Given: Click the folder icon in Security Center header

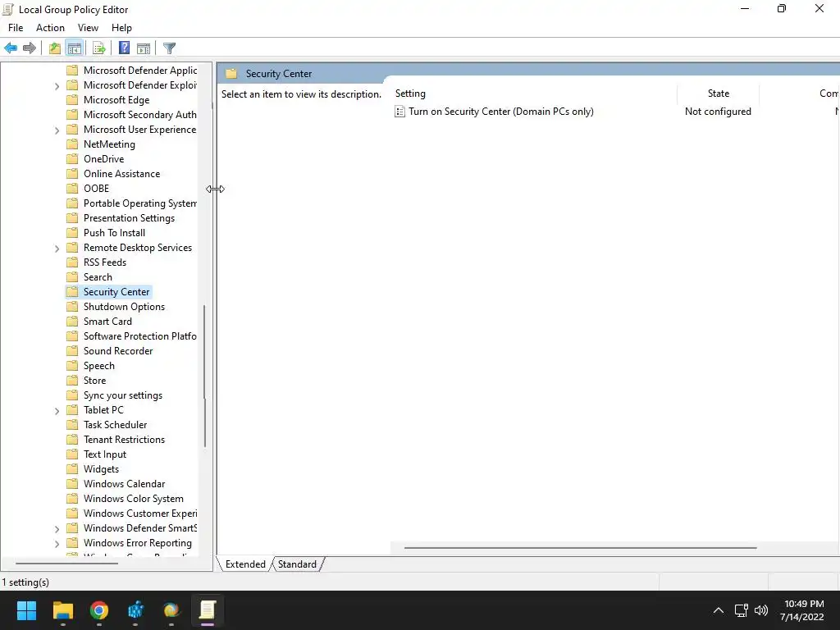Looking at the screenshot, I should coord(231,74).
